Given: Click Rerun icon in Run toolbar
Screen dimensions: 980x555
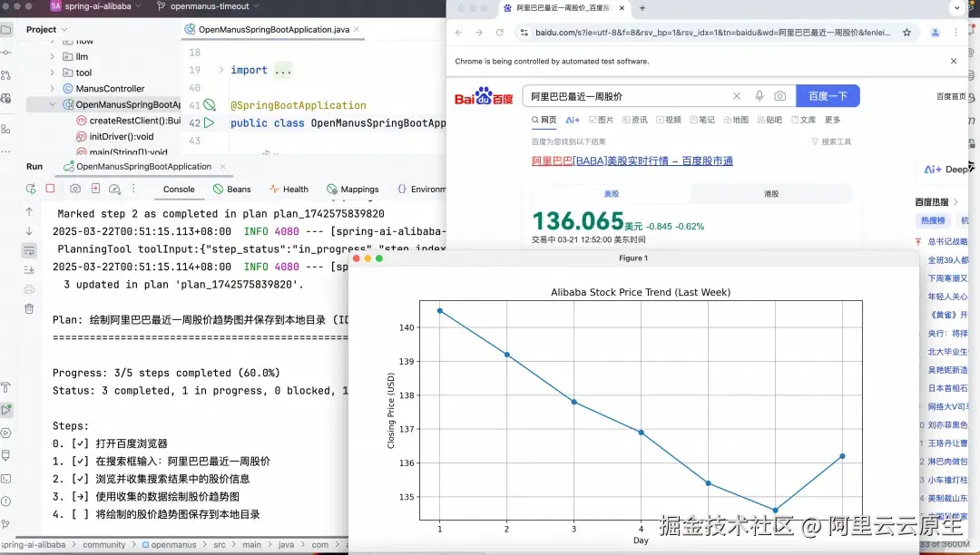Looking at the screenshot, I should click(x=31, y=189).
